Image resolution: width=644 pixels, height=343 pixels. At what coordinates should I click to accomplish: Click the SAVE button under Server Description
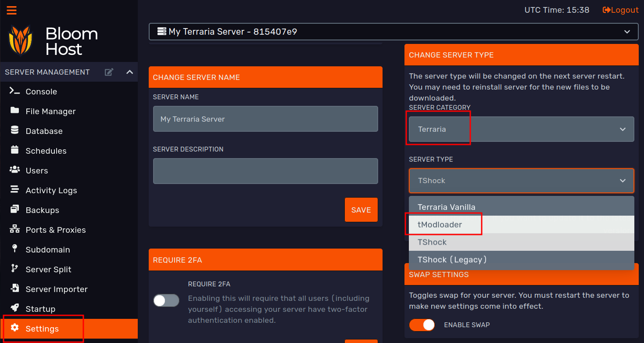pos(361,209)
